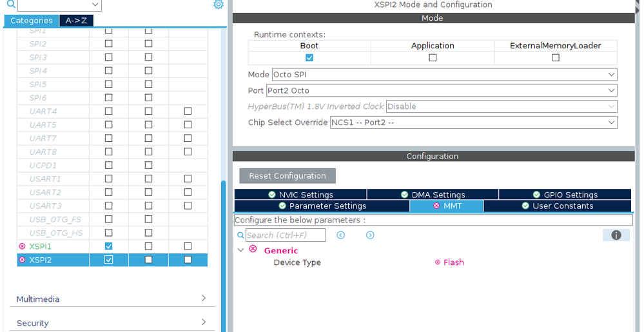644x332 pixels.
Task: Toggle USART1 second column checkbox
Action: pos(148,179)
